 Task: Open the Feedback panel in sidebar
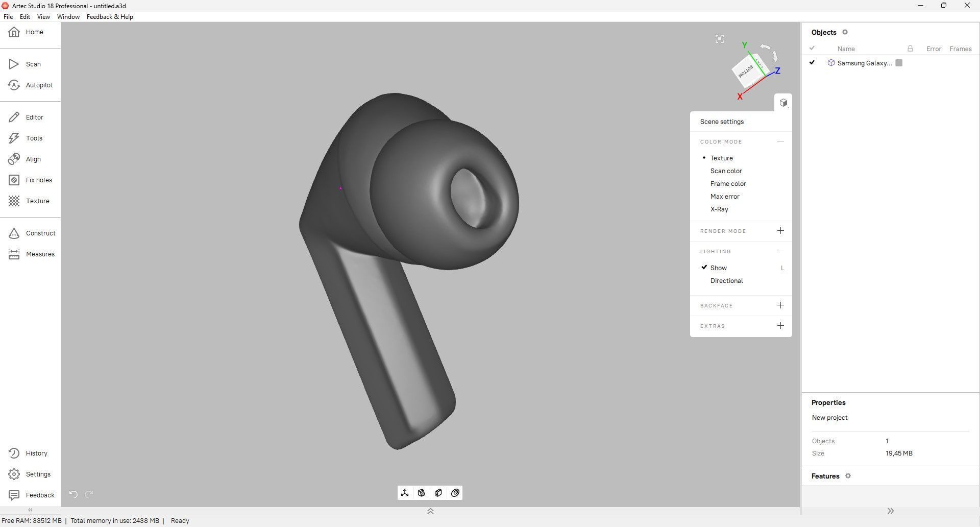30,495
